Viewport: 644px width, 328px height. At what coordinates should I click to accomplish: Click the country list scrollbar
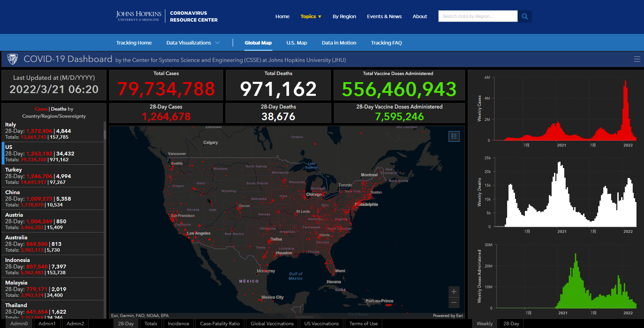(x=105, y=219)
